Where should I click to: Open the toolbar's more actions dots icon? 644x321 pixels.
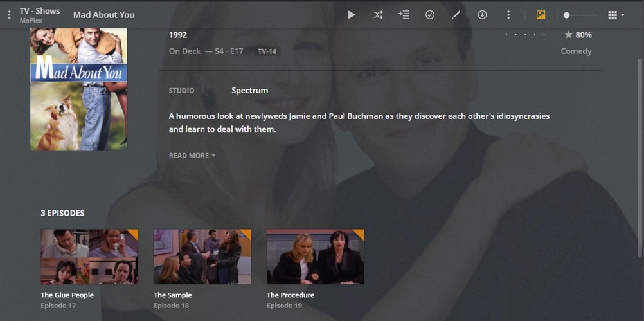(508, 15)
